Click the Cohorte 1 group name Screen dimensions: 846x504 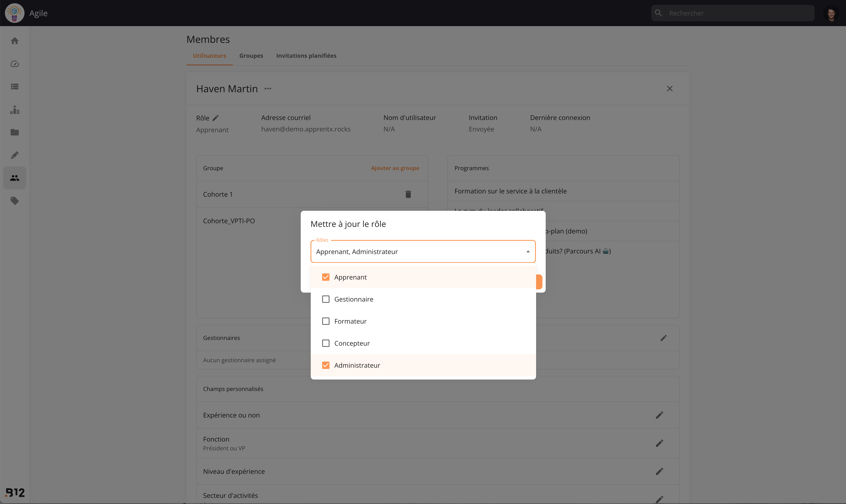pyautogui.click(x=218, y=194)
